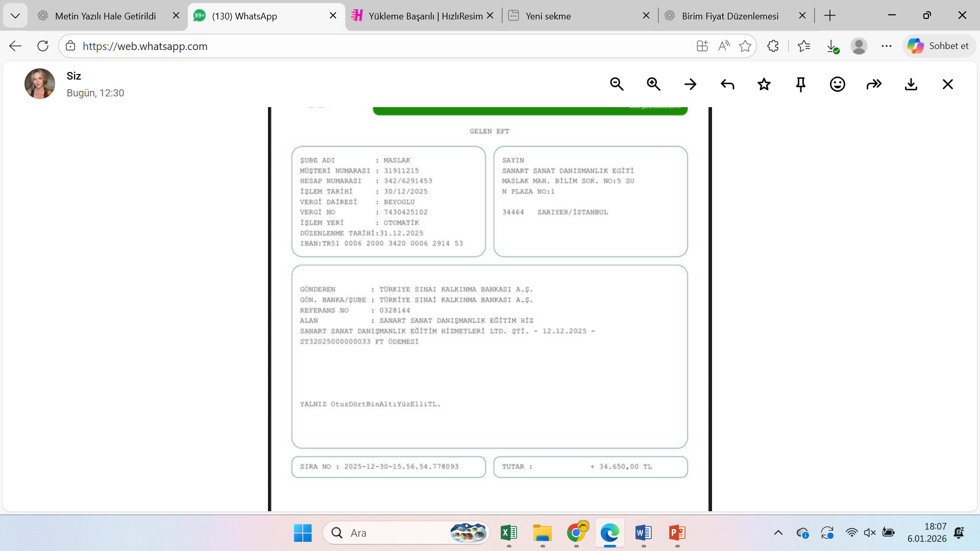Reload the WhatsApp page
980x551 pixels.
tap(43, 46)
